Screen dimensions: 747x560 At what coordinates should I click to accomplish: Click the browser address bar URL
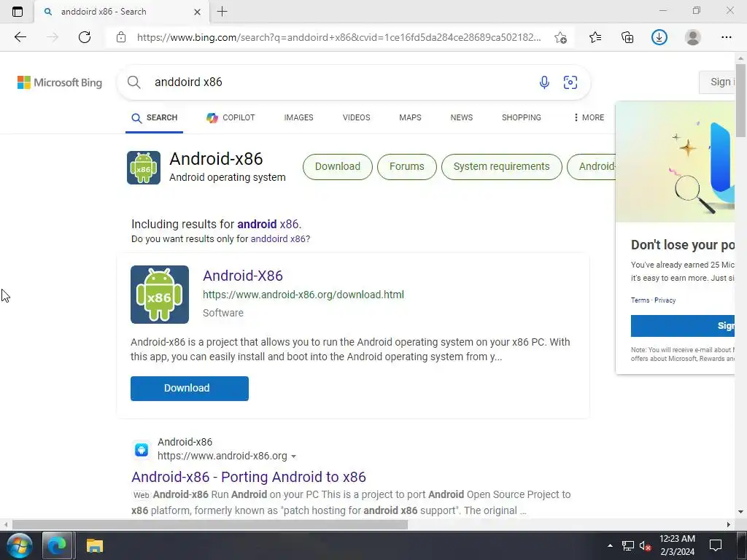(x=338, y=37)
